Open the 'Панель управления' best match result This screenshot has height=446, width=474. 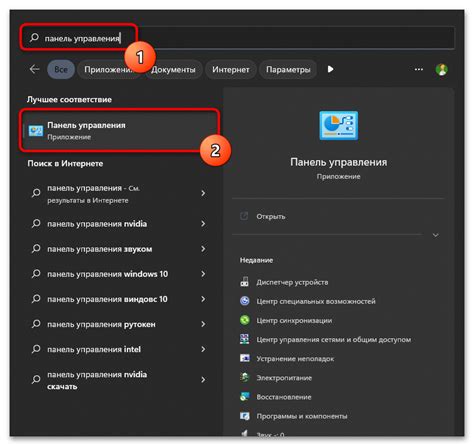coord(120,131)
